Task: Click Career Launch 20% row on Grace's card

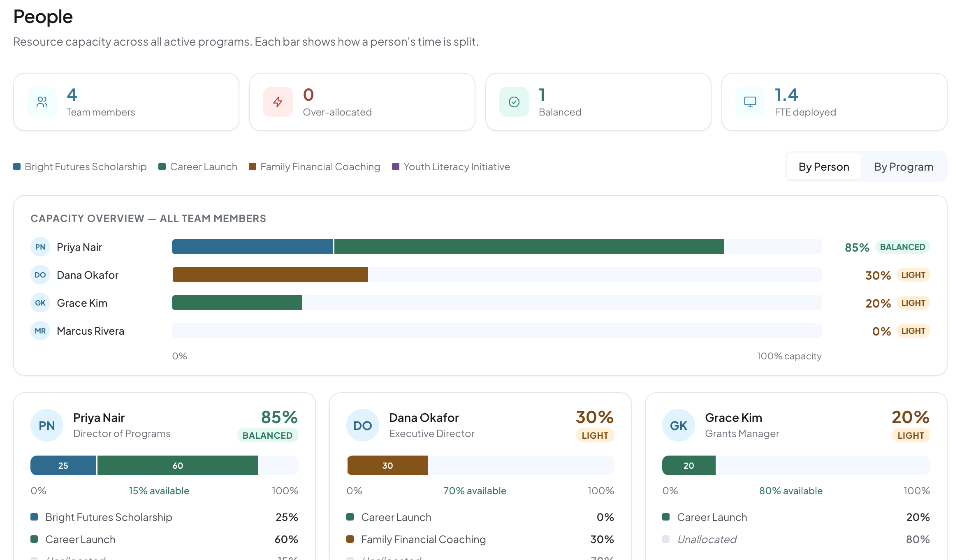Action: click(796, 517)
